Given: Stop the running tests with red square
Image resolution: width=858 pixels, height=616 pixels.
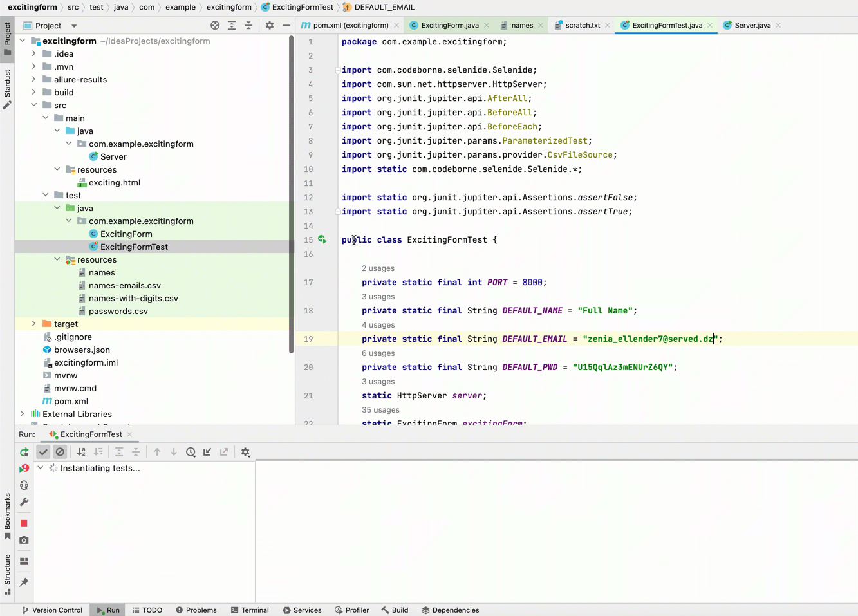Looking at the screenshot, I should click(24, 523).
